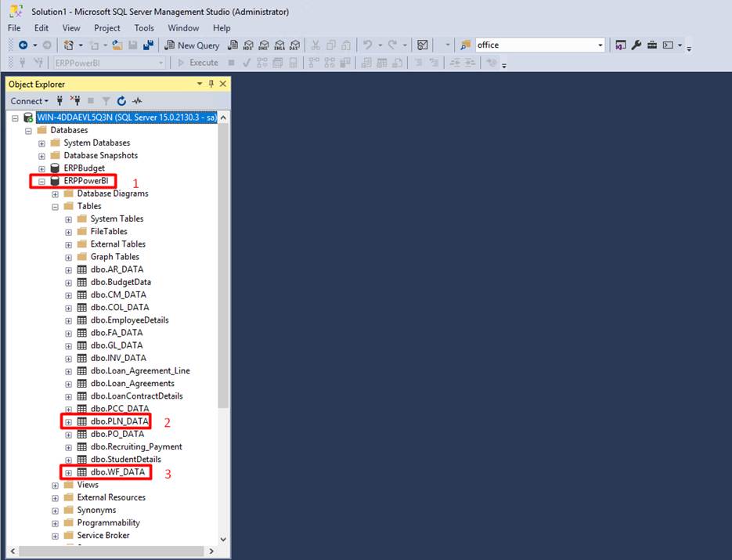Open the Tools menu
732x560 pixels.
[x=144, y=28]
